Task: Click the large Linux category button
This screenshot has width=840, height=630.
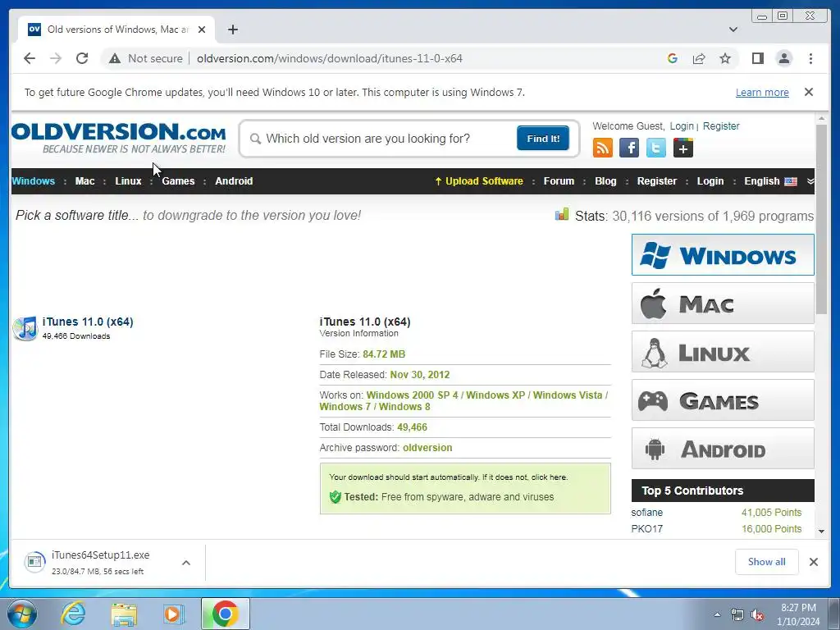Action: 723,352
